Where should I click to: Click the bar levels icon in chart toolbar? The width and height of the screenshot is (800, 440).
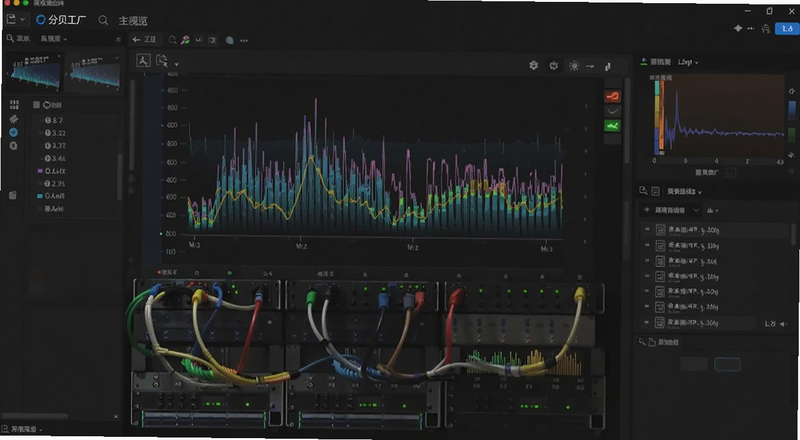coord(608,66)
